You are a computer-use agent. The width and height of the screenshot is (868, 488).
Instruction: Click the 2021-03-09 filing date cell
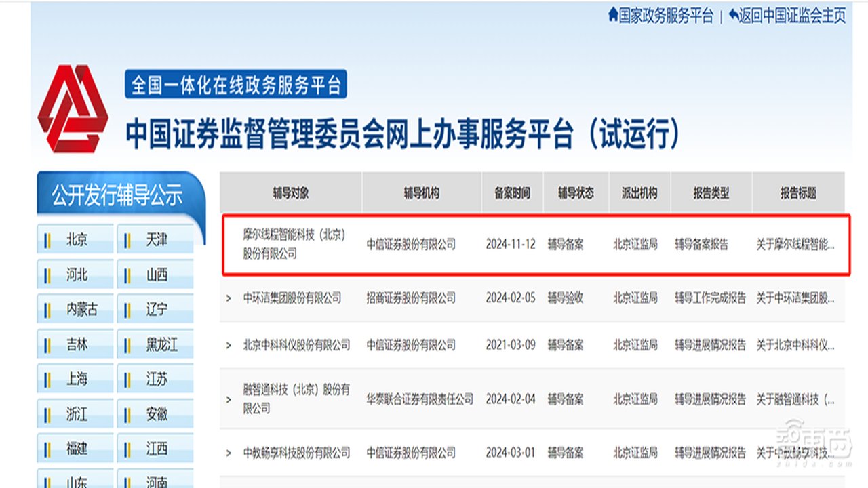(511, 345)
